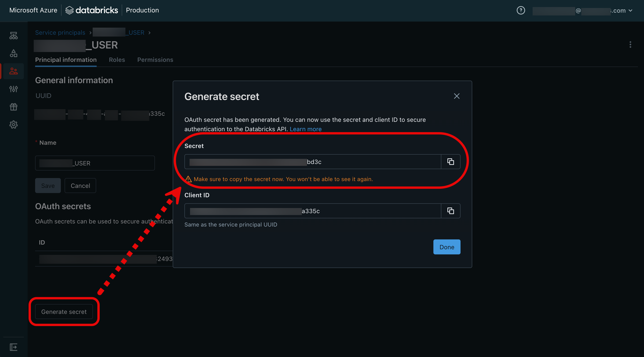The image size is (644, 357).
Task: Click the Learn more link in dialog
Action: pyautogui.click(x=306, y=129)
